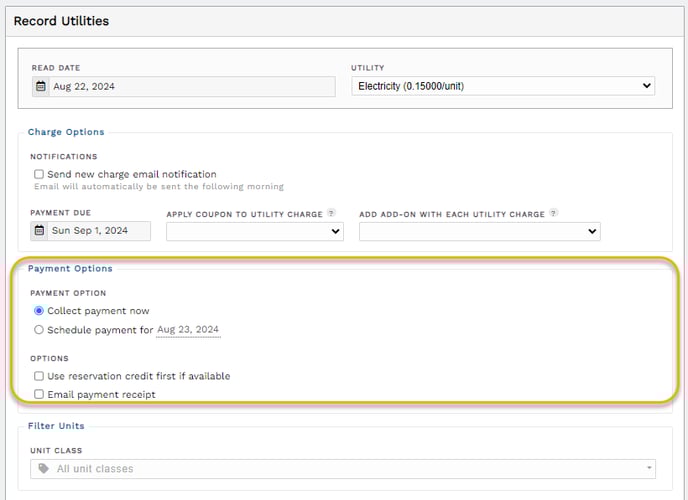The height and width of the screenshot is (500, 688).
Task: Click the Aug 23, 2024 scheduled date link
Action: click(188, 330)
